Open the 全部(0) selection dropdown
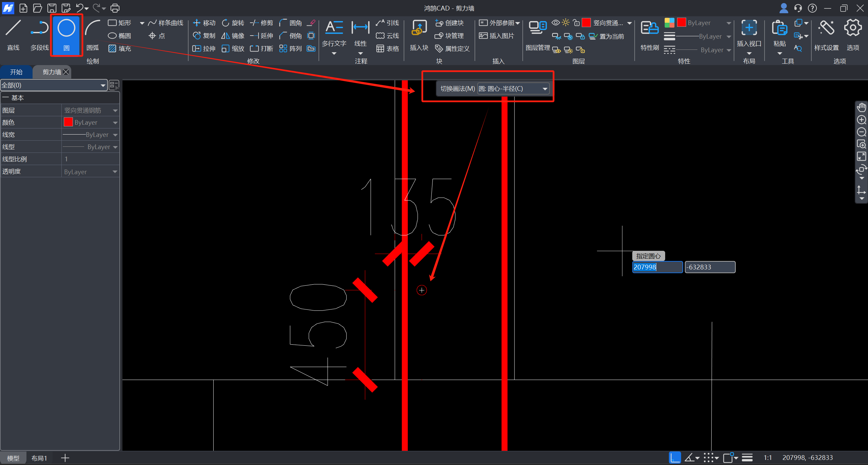This screenshot has height=465, width=868. (103, 85)
